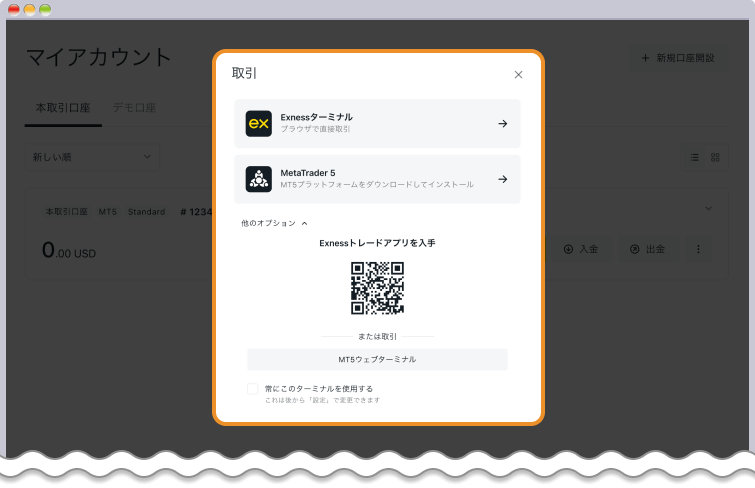
Task: Click the MT5 account tag
Action: tap(108, 212)
